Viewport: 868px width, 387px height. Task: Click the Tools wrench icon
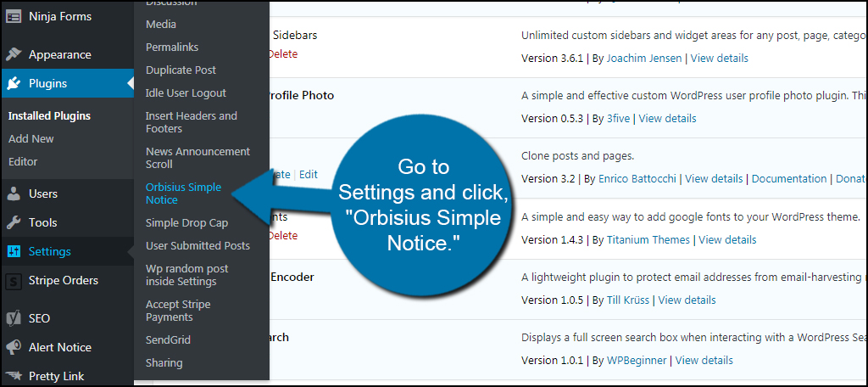tap(14, 223)
